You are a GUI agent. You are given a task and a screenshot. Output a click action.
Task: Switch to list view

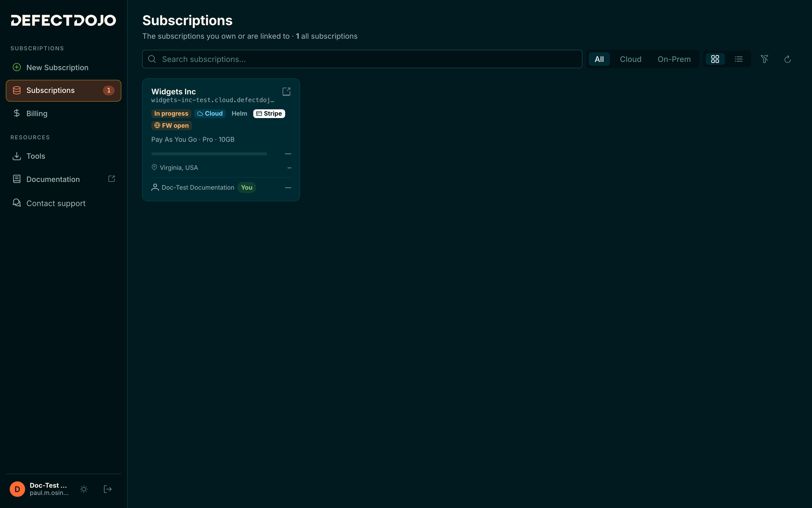point(739,59)
